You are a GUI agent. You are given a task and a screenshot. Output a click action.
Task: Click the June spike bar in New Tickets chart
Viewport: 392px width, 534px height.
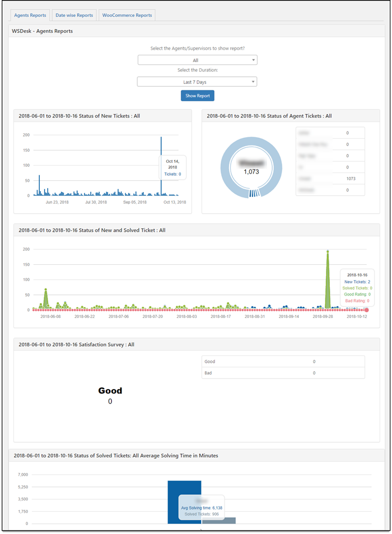click(x=39, y=186)
